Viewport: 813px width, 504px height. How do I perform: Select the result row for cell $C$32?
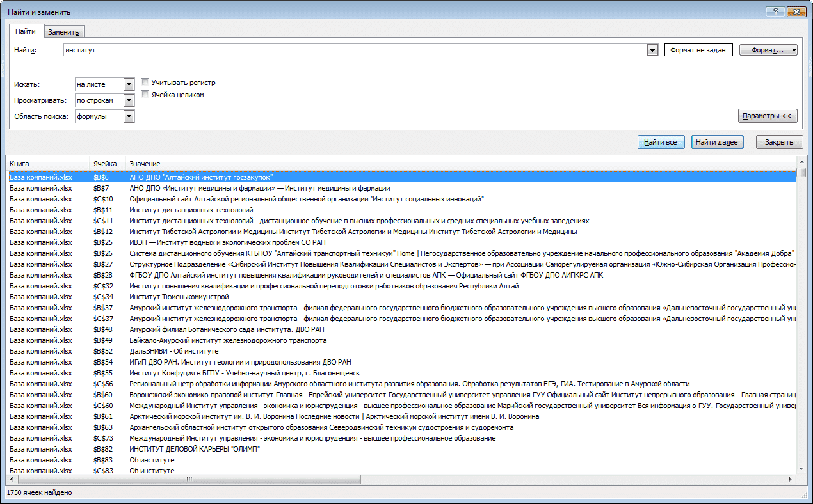point(401,286)
